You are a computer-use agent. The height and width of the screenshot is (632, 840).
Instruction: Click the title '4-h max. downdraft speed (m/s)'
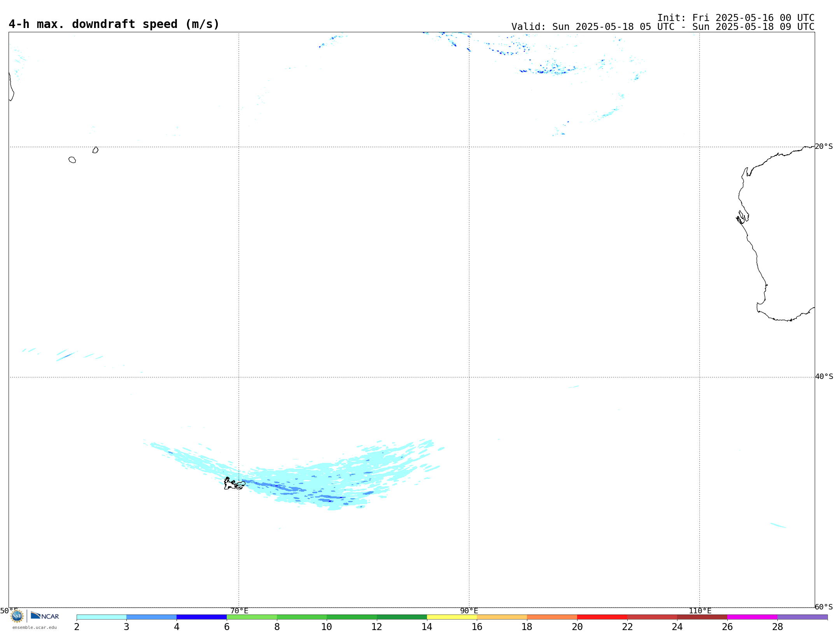point(114,24)
